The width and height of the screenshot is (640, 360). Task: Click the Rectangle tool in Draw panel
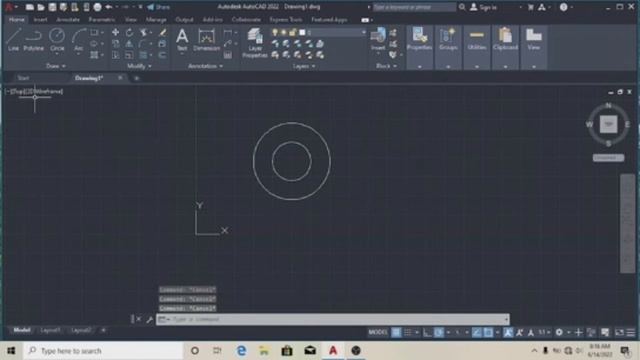pyautogui.click(x=94, y=32)
